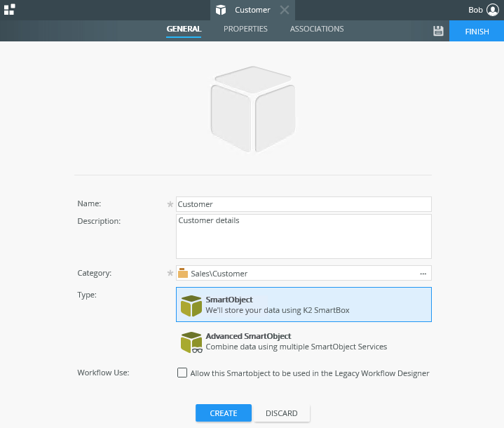Click the Customer tab cube icon
This screenshot has width=504, height=428.
point(222,10)
